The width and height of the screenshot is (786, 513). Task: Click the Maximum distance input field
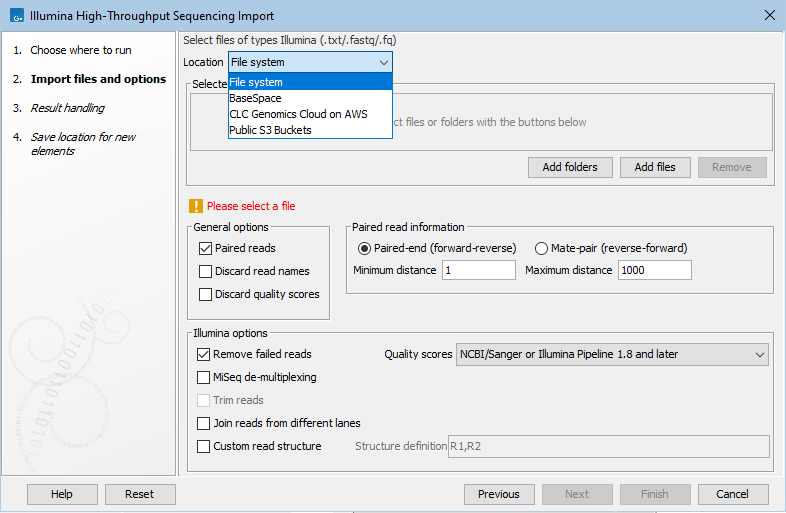(x=654, y=270)
